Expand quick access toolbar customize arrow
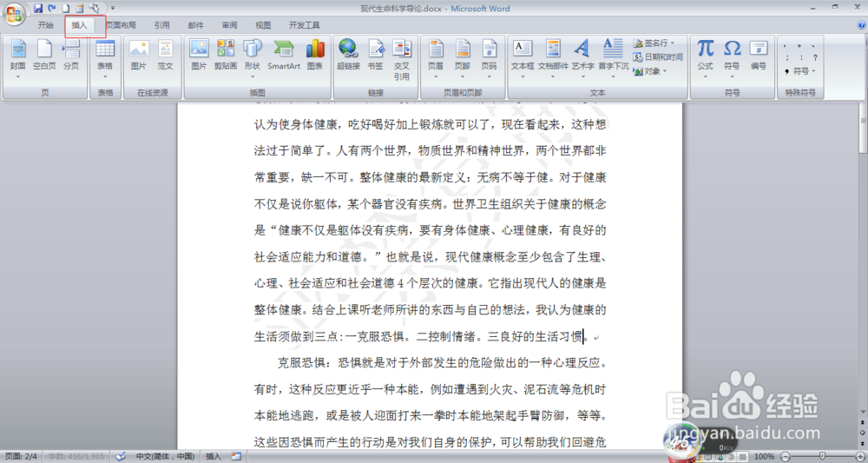 point(113,9)
